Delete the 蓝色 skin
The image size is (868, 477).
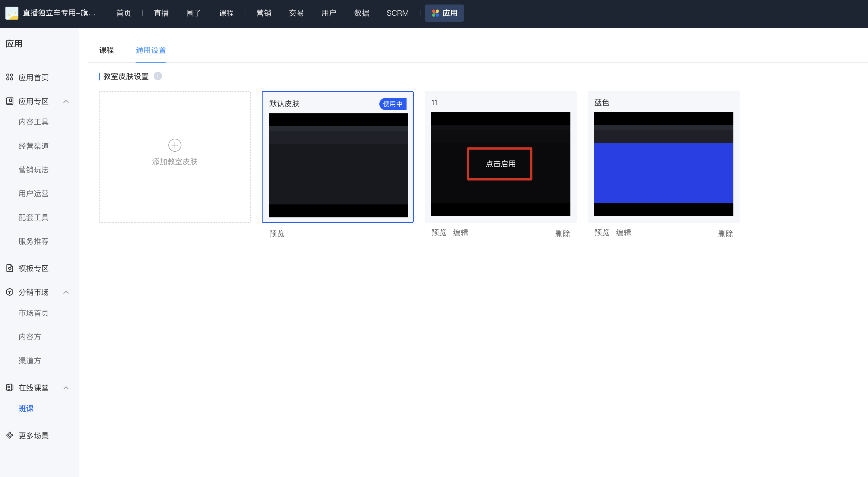pyautogui.click(x=726, y=233)
